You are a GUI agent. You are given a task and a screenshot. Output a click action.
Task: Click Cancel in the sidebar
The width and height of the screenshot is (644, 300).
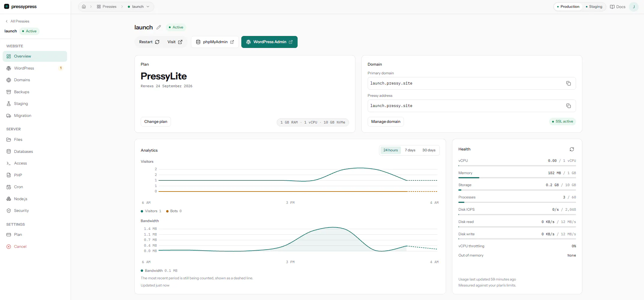[35, 247]
